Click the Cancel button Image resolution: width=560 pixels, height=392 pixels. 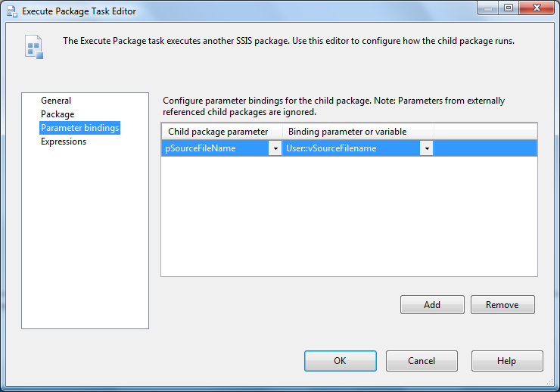(422, 361)
